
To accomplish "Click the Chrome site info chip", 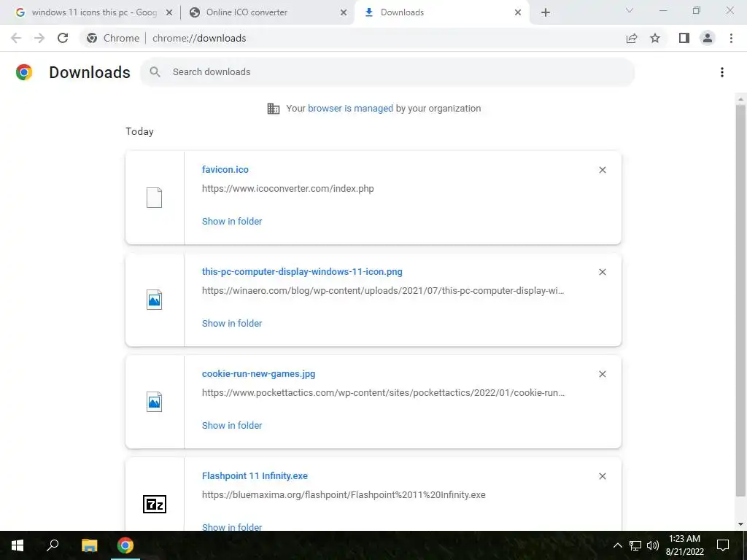I will [x=113, y=38].
